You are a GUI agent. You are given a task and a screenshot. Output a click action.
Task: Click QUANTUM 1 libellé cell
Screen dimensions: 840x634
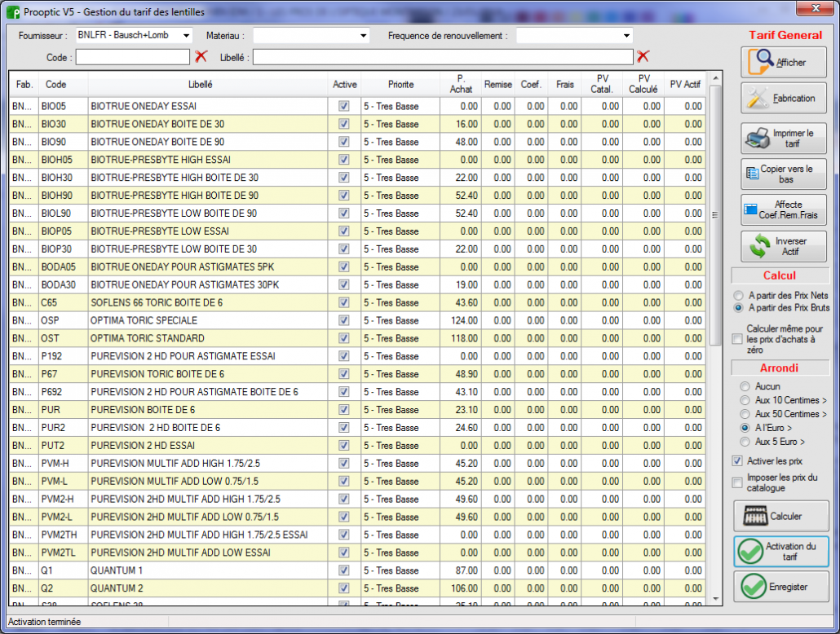tap(208, 570)
